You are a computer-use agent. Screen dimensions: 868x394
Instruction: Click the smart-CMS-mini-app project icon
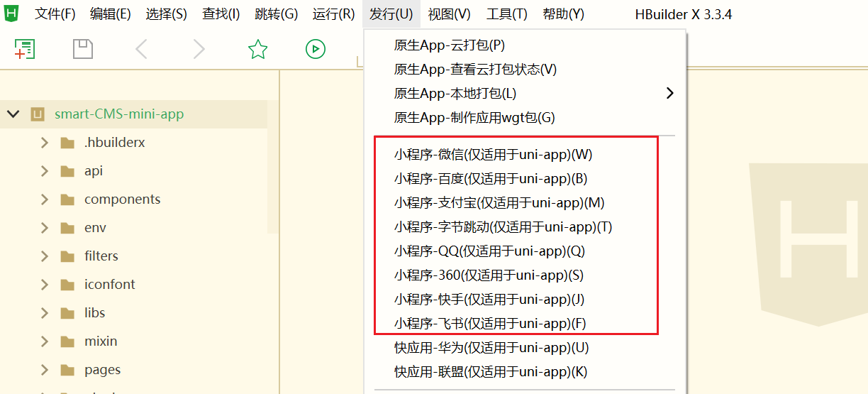click(38, 114)
